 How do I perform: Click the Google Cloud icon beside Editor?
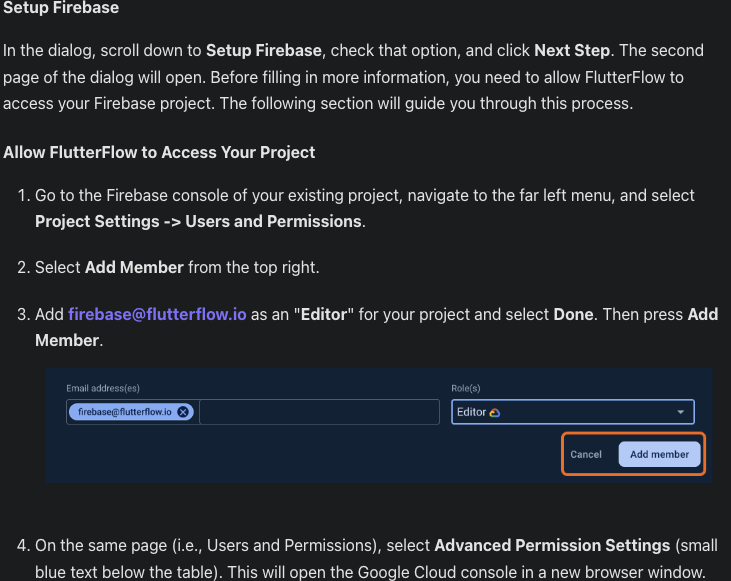tap(495, 412)
